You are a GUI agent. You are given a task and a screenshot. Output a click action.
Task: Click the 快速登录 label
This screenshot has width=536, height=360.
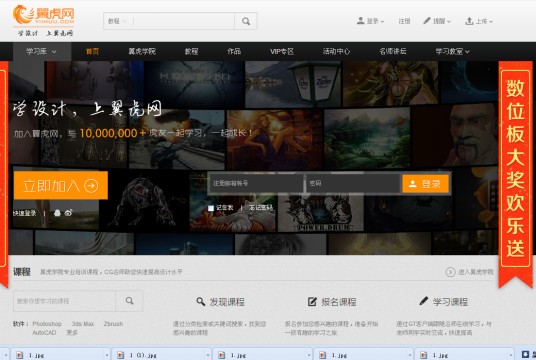point(25,213)
